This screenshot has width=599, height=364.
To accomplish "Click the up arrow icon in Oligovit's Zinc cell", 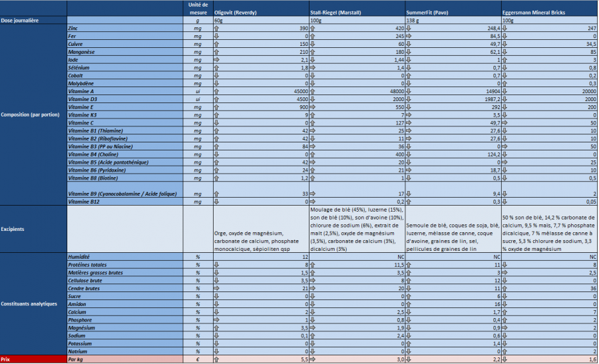I will pyautogui.click(x=216, y=29).
